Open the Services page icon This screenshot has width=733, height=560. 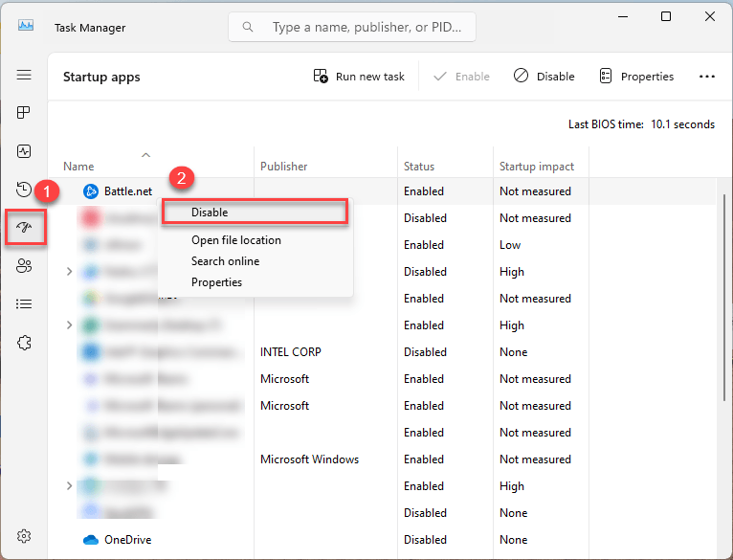24,343
